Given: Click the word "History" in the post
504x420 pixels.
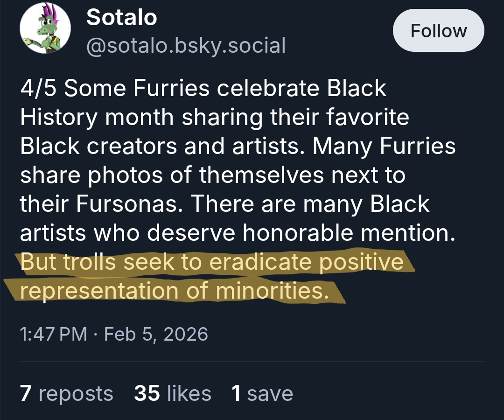Looking at the screenshot, I should (58, 118).
